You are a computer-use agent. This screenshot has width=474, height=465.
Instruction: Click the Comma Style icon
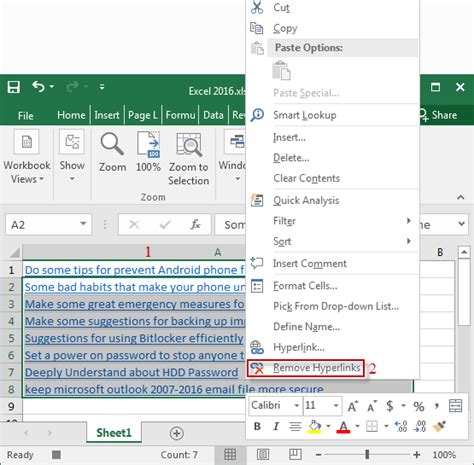[x=437, y=406]
